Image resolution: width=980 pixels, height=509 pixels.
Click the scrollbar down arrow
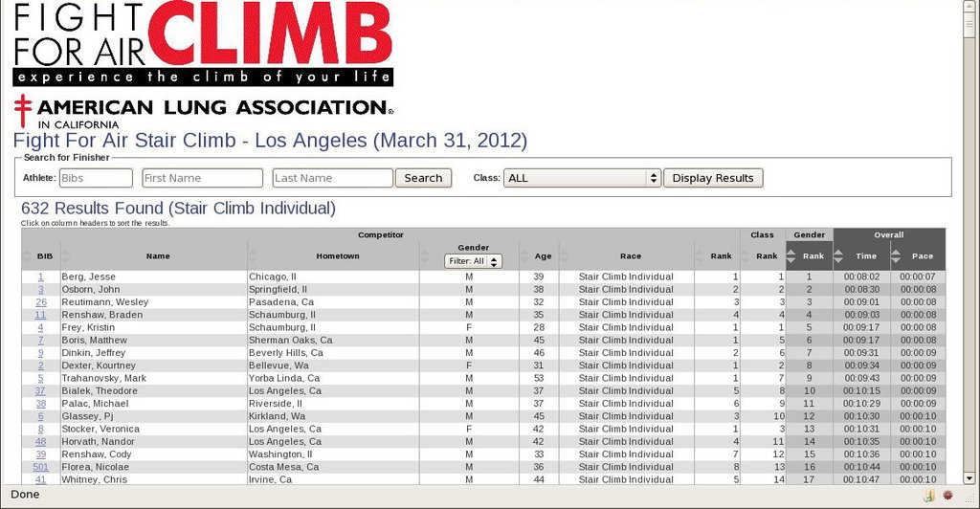click(x=969, y=478)
